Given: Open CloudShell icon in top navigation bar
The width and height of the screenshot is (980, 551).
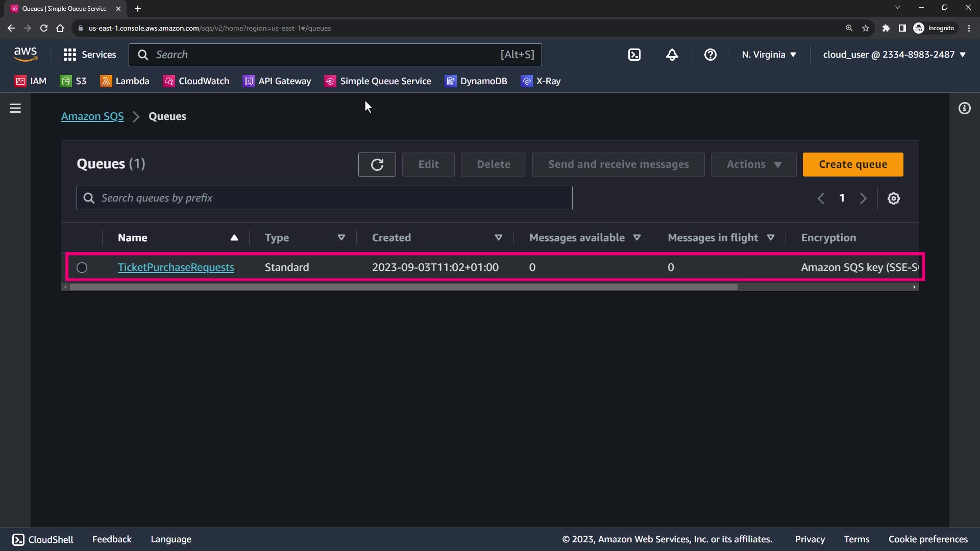Looking at the screenshot, I should (x=634, y=55).
